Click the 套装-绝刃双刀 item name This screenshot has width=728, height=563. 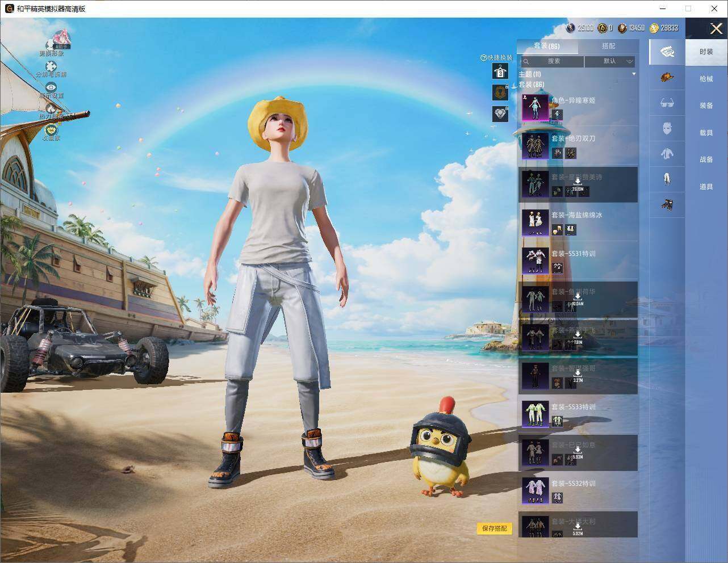(x=573, y=138)
